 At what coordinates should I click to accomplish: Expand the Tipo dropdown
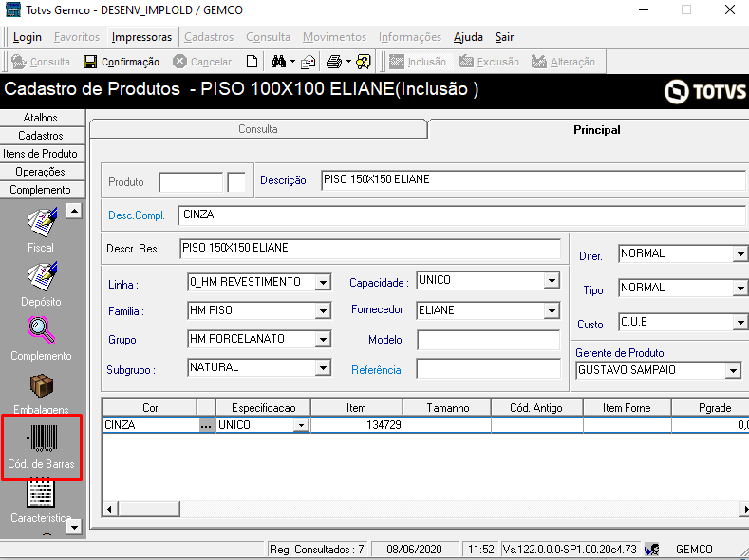[740, 289]
